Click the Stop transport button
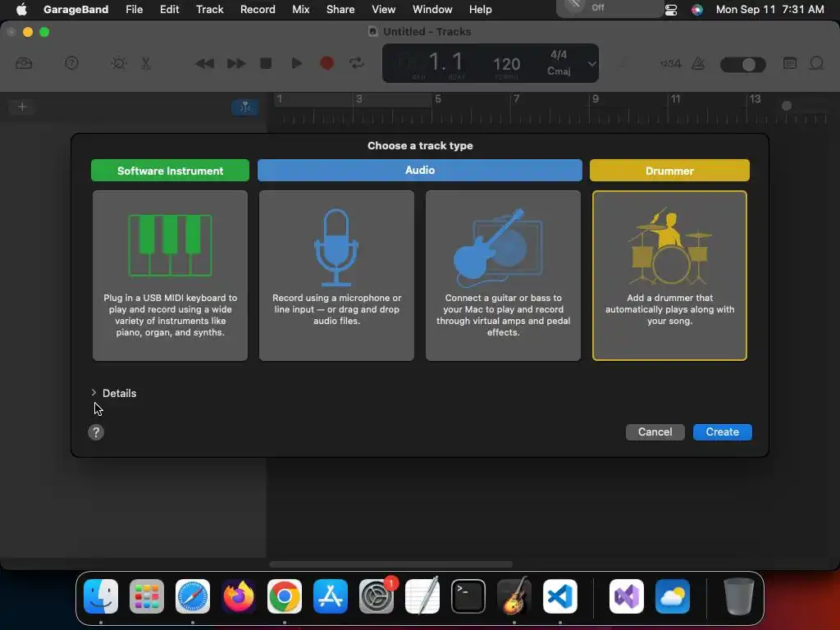The width and height of the screenshot is (840, 630). [266, 63]
